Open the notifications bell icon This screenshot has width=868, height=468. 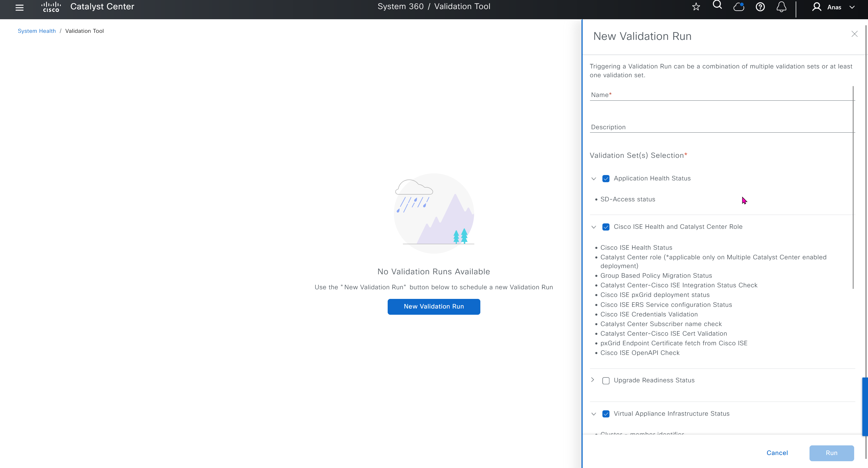coord(781,7)
